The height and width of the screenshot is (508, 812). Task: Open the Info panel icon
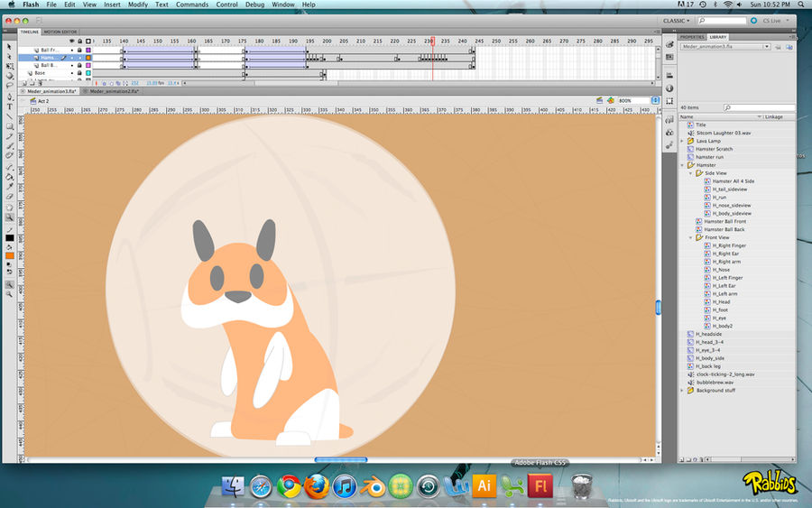click(669, 88)
